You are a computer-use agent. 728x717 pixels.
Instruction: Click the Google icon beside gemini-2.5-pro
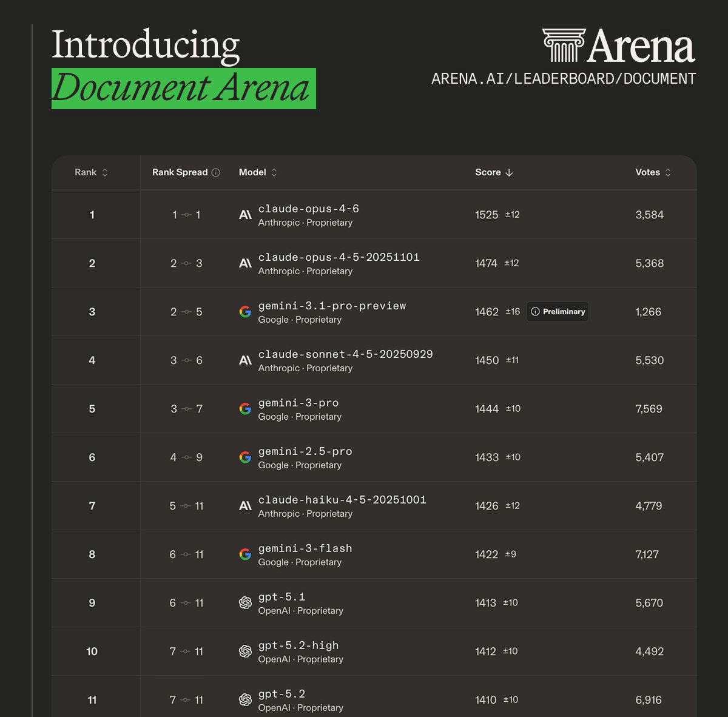(x=245, y=457)
